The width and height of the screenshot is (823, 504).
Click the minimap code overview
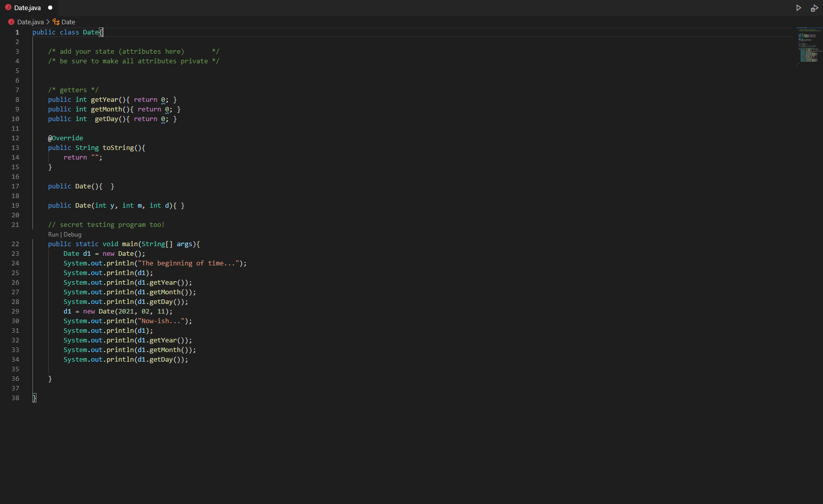[808, 46]
